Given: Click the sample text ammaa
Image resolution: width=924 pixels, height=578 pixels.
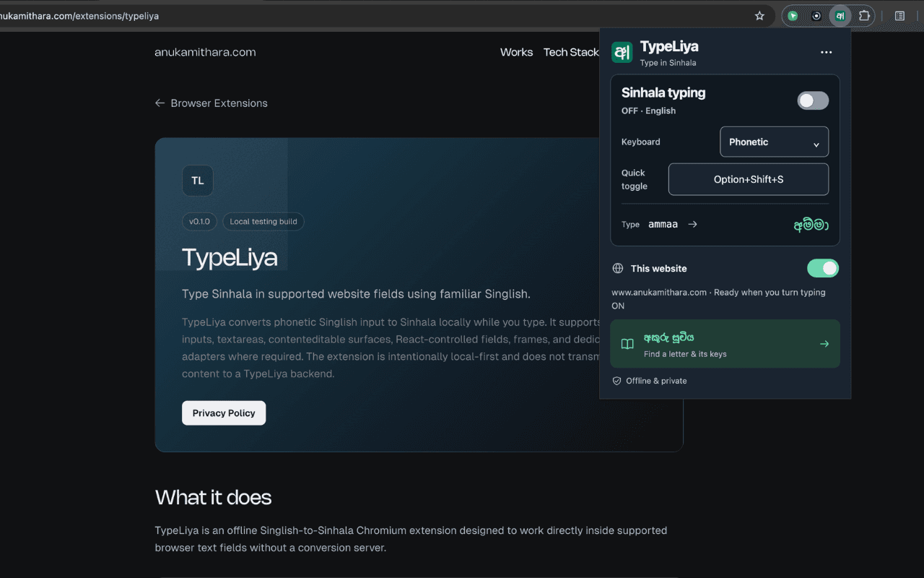Looking at the screenshot, I should point(663,225).
